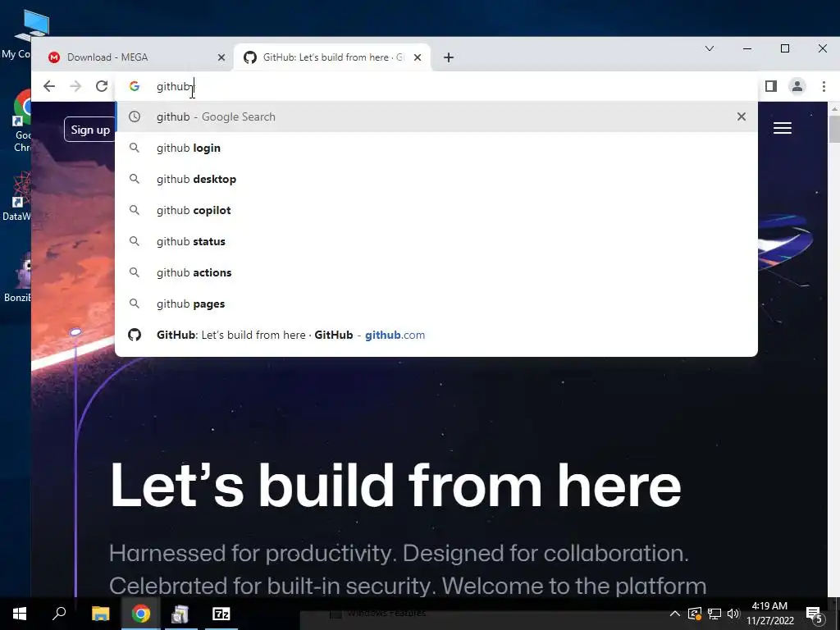Open the notification center icon
The width and height of the screenshot is (840, 630).
pyautogui.click(x=815, y=614)
